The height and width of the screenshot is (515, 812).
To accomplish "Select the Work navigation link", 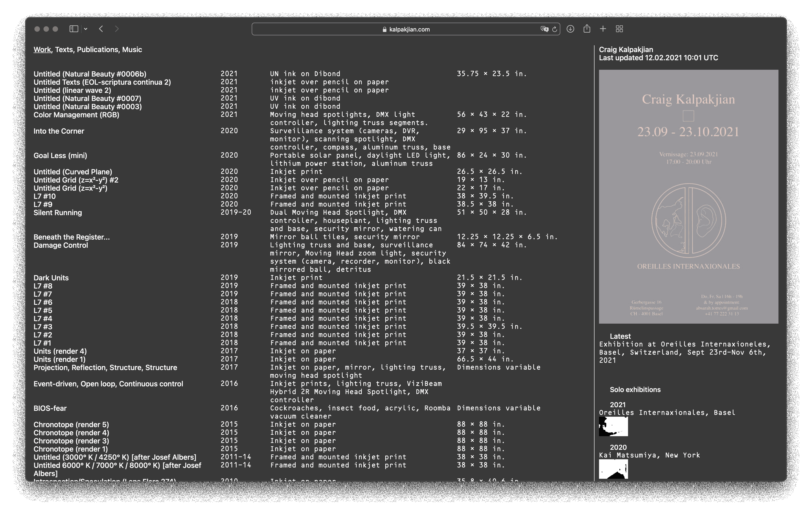I will click(42, 50).
